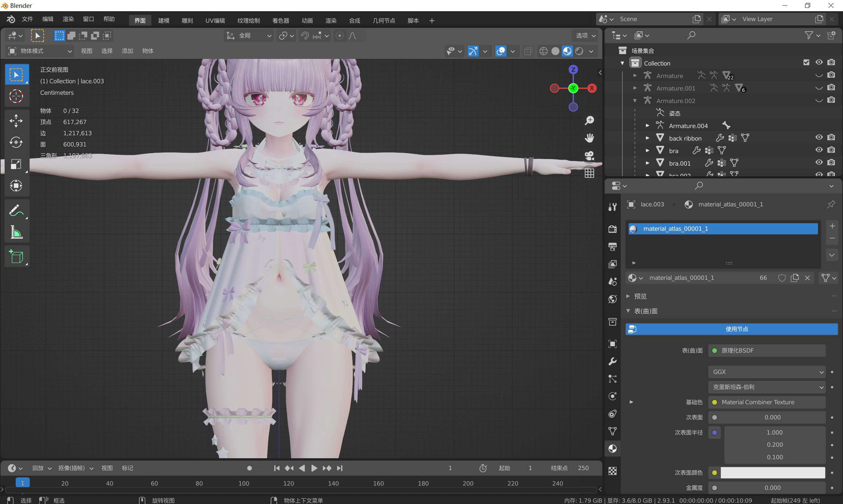Image resolution: width=843 pixels, height=504 pixels.
Task: Switch to solid shading mode
Action: [x=555, y=51]
